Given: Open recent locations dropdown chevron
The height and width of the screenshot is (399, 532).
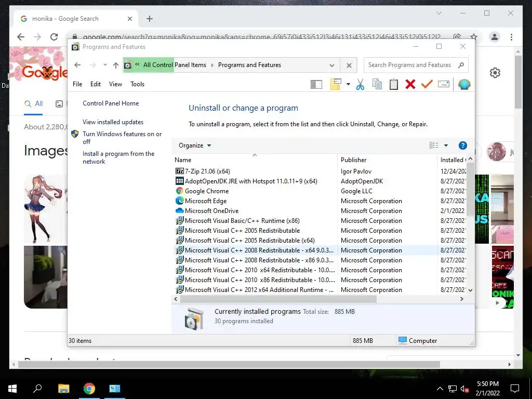Looking at the screenshot, I should pos(105,65).
